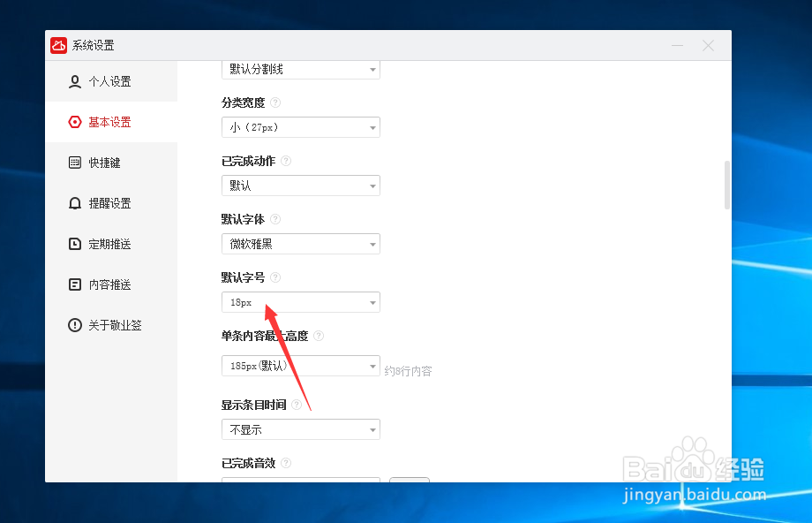Click help icon next to 分类宽度
This screenshot has height=523, width=812.
(x=275, y=102)
